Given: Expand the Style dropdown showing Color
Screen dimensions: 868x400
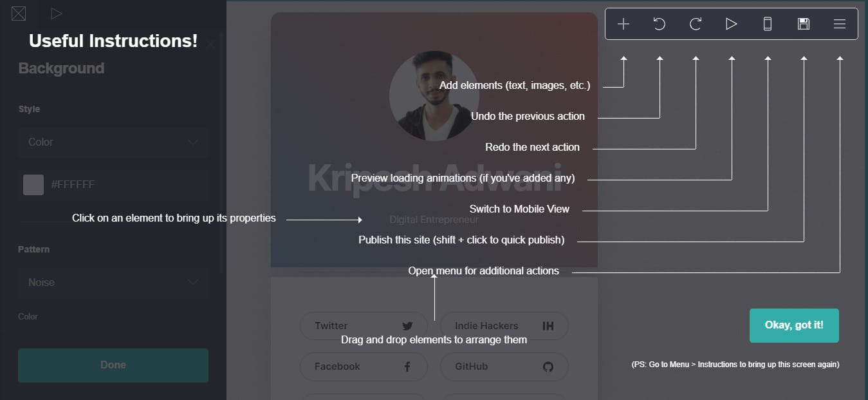Looking at the screenshot, I should click(113, 142).
